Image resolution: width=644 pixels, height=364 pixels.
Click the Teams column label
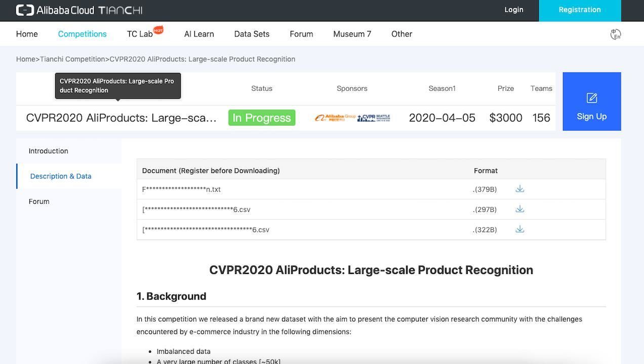541,88
